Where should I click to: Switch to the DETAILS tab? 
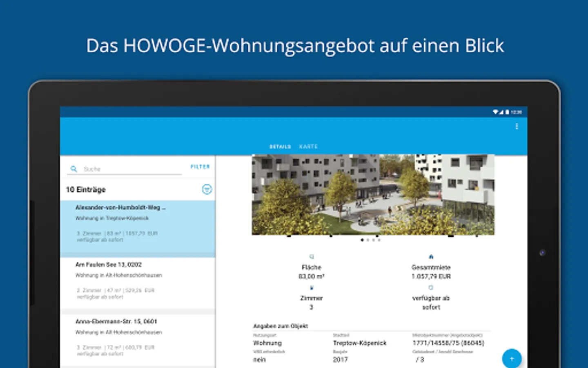click(x=280, y=146)
